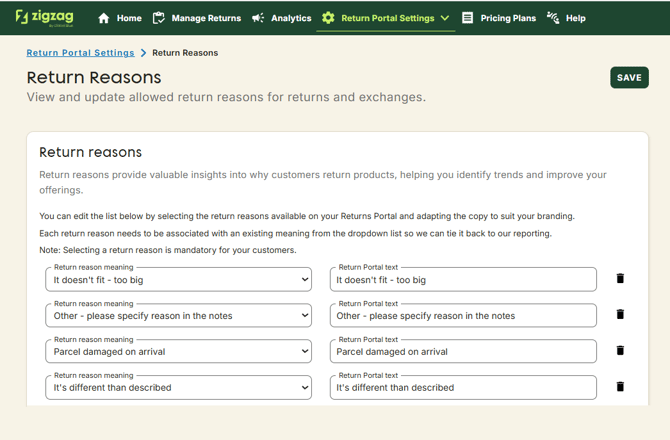Open Manage Returns menu item
This screenshot has width=670, height=440.
click(x=206, y=18)
